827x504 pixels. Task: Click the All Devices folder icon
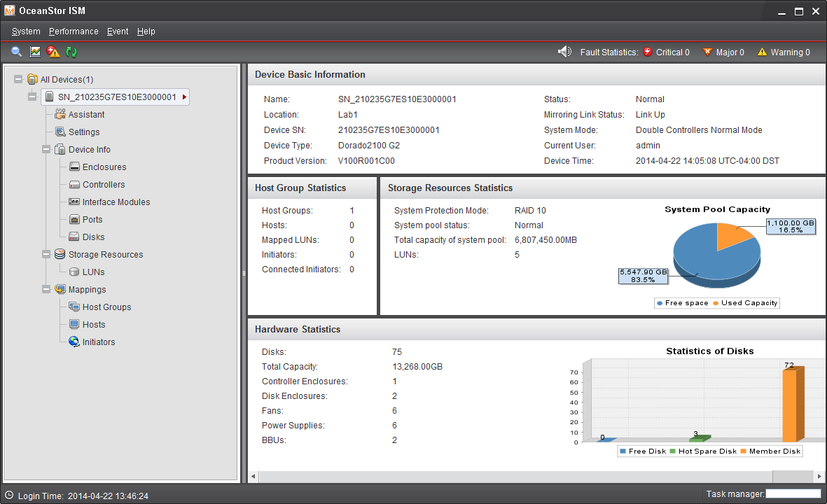coord(32,79)
